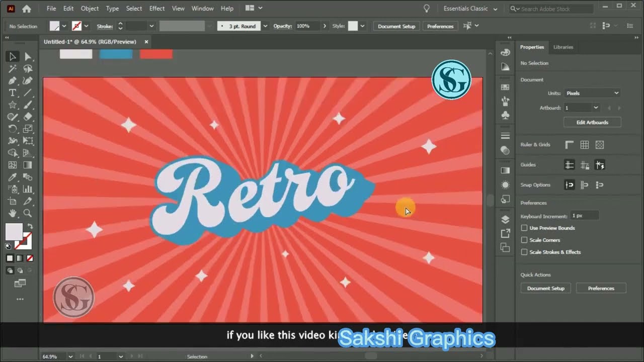This screenshot has width=644, height=362.
Task: Toggle snap to point option
Action: (x=570, y=185)
